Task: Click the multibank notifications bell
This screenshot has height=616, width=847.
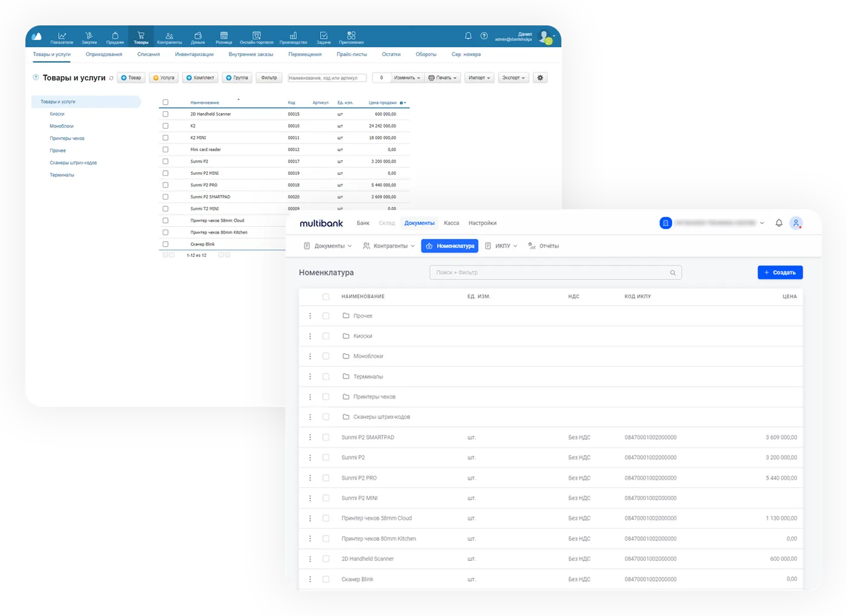Action: 779,223
